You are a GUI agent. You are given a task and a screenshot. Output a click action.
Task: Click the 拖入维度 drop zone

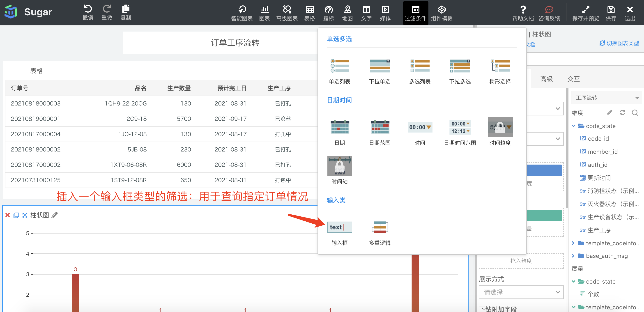(x=521, y=261)
